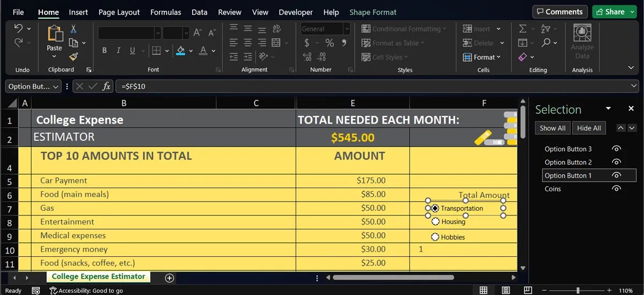Adjust the zoom slider handle
The height and width of the screenshot is (295, 644).
577,290
